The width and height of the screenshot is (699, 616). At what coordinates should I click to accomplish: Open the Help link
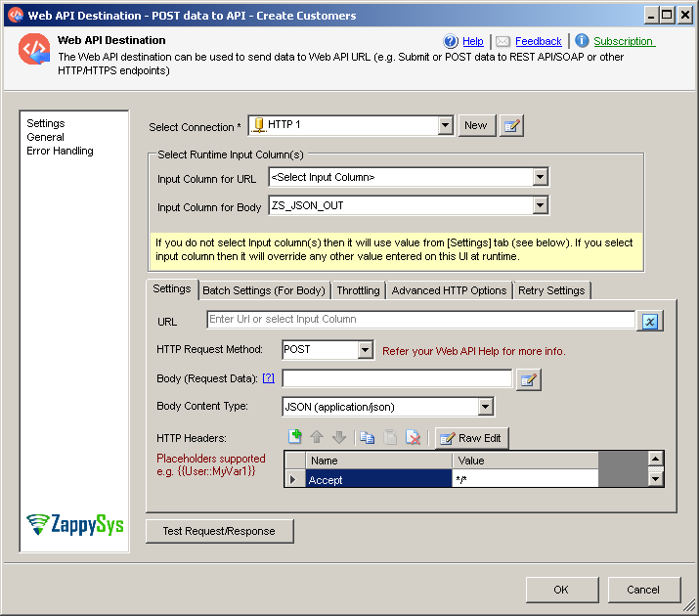[473, 41]
